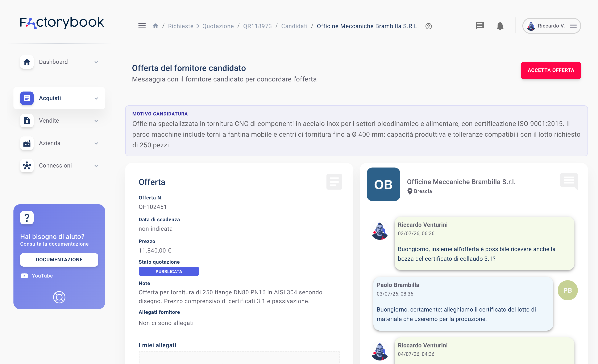The height and width of the screenshot is (364, 598).
Task: Open the notifications bell
Action: pyautogui.click(x=500, y=26)
